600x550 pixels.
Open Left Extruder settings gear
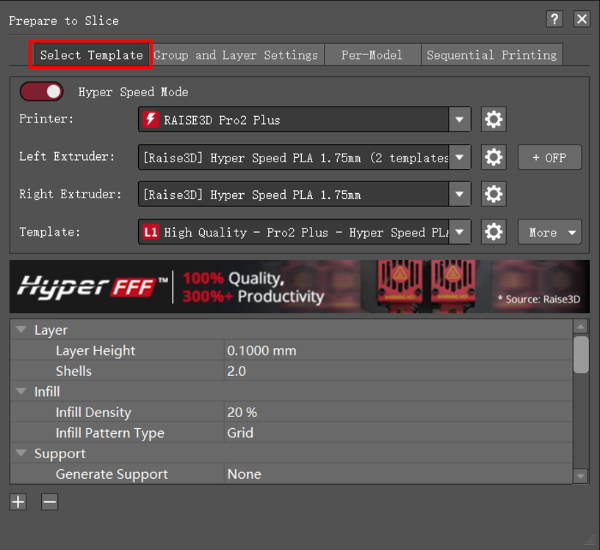pyautogui.click(x=493, y=157)
